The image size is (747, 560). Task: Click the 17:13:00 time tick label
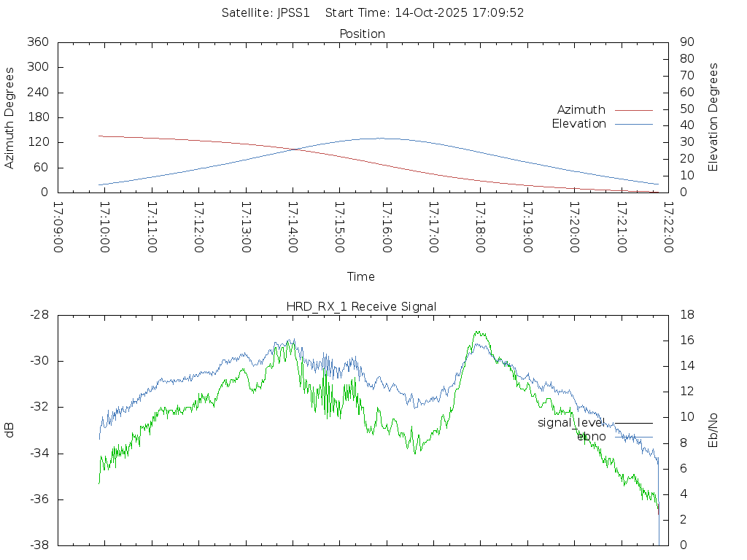(245, 227)
